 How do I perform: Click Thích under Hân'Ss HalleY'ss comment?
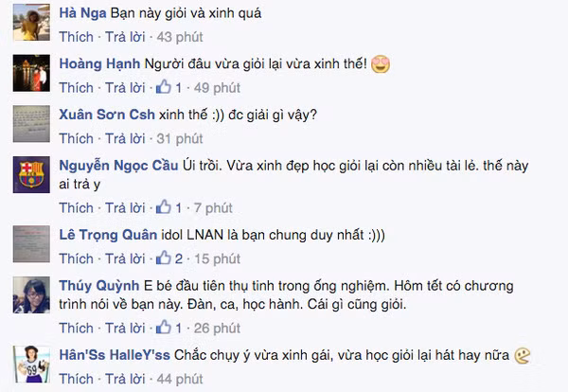point(76,379)
